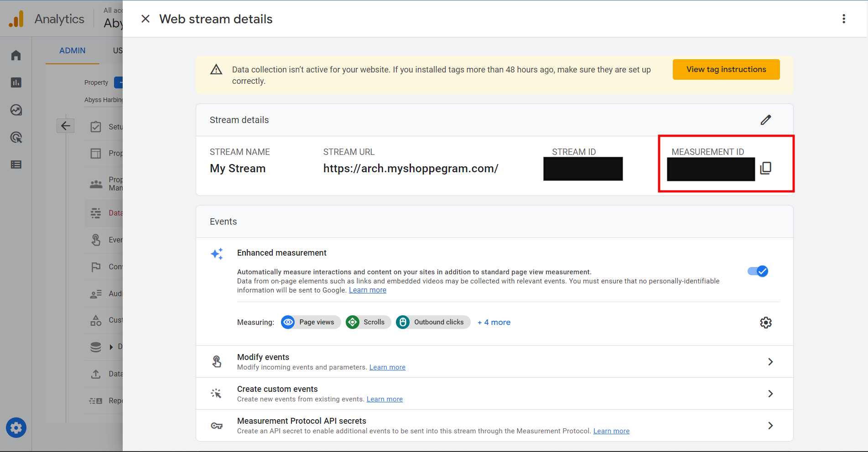
Task: Open Admin settings gear at bottom left
Action: click(x=16, y=428)
